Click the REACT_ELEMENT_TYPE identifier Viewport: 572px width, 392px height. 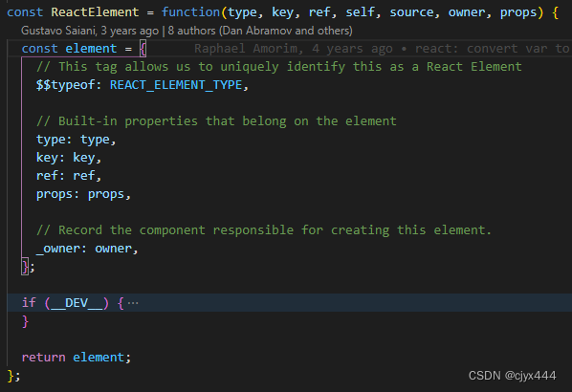tap(176, 85)
